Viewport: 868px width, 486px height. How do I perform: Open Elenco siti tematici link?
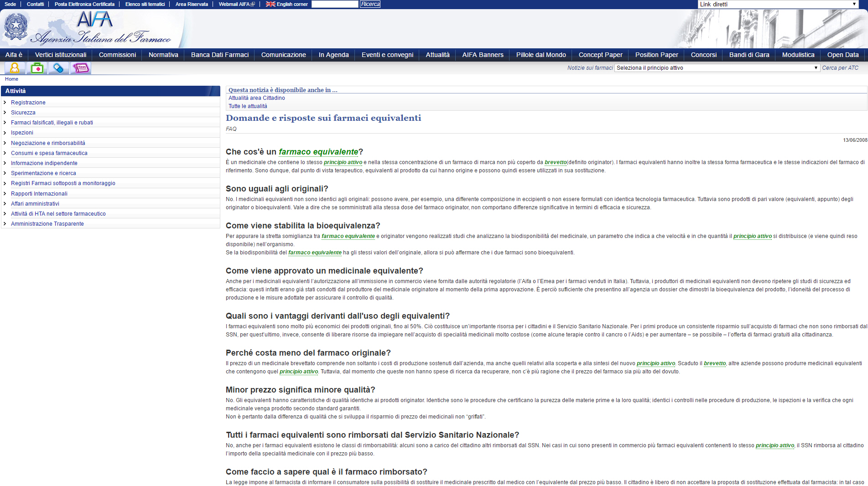click(x=145, y=4)
